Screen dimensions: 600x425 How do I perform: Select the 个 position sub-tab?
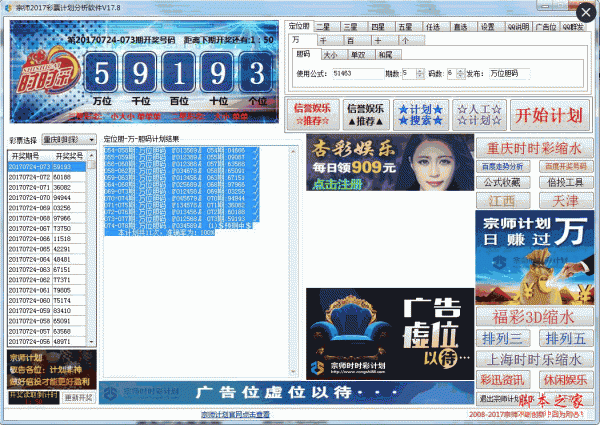click(412, 40)
